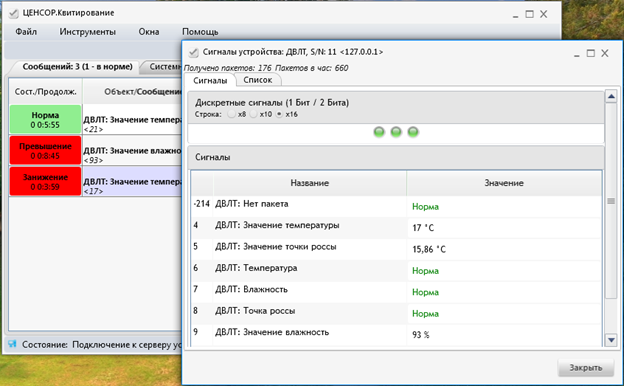Select the red Занижение 0 0:3:59 cell
The width and height of the screenshot is (624, 386).
tap(45, 182)
